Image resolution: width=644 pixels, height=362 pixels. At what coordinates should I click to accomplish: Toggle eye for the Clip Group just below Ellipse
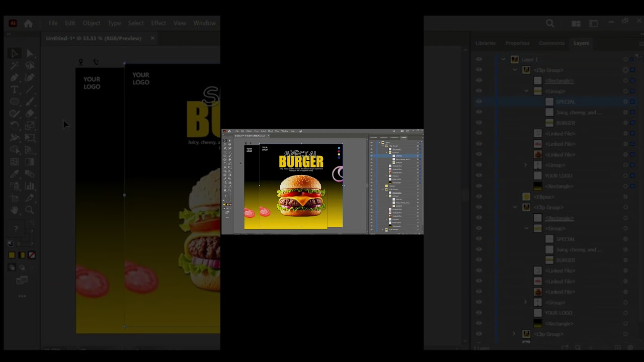(479, 207)
